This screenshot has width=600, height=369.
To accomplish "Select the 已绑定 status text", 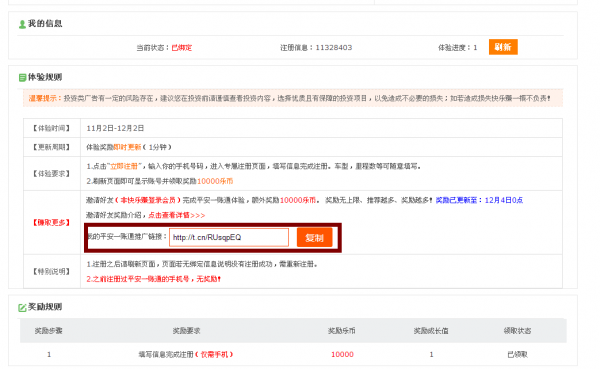I will point(181,48).
